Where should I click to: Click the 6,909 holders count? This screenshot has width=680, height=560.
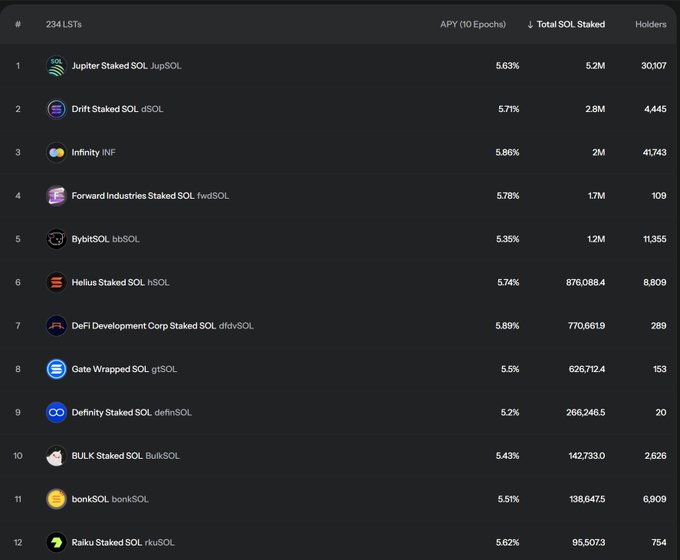coord(655,499)
